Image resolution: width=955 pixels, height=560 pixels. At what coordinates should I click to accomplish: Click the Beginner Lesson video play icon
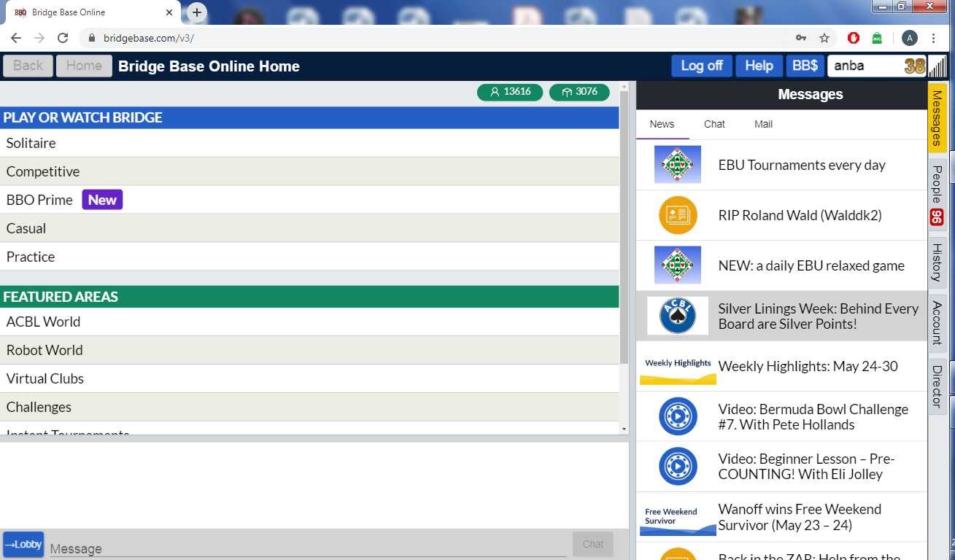point(677,467)
